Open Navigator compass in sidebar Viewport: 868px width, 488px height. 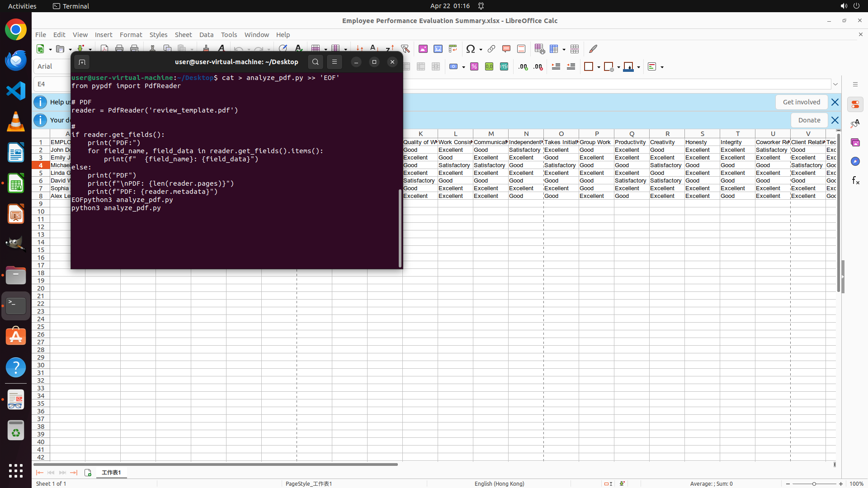tap(855, 161)
